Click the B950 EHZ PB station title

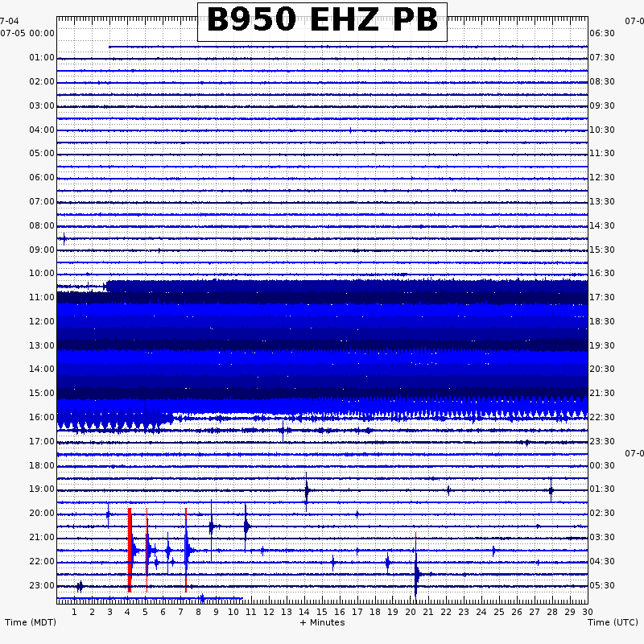coord(323,21)
